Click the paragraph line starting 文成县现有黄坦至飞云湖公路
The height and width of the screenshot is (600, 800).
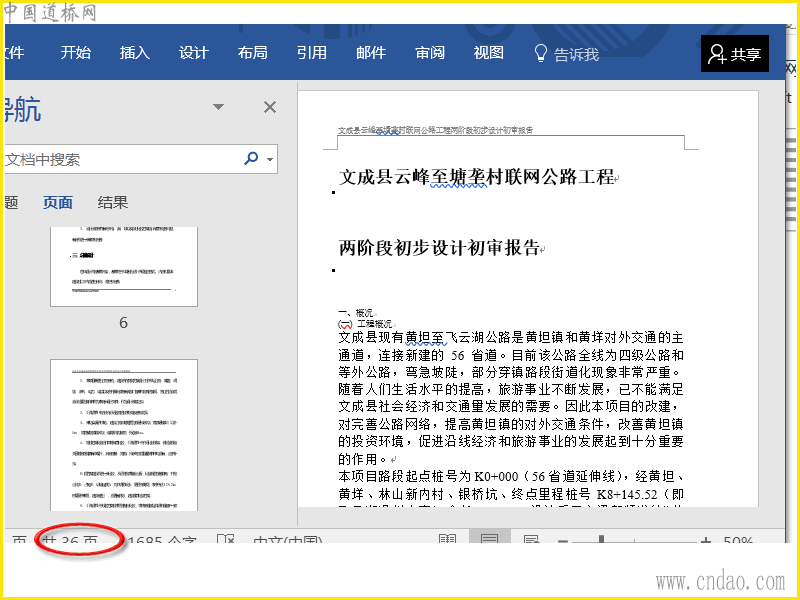coord(511,337)
